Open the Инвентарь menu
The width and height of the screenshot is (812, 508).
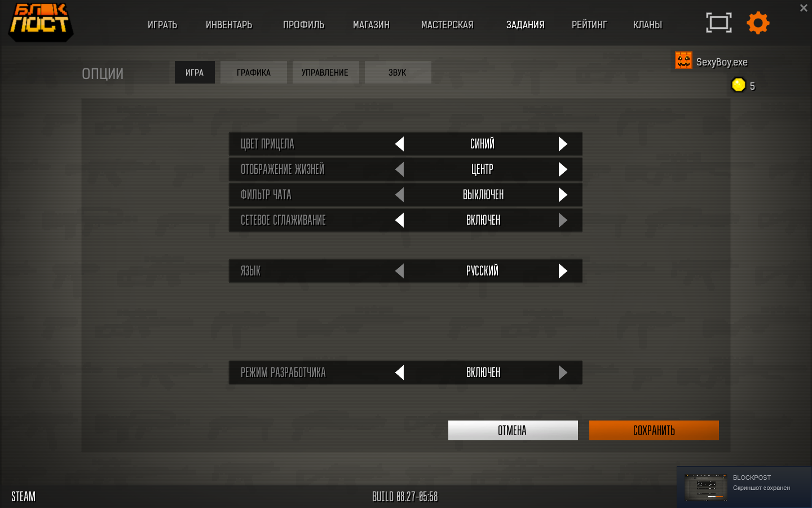coord(229,25)
